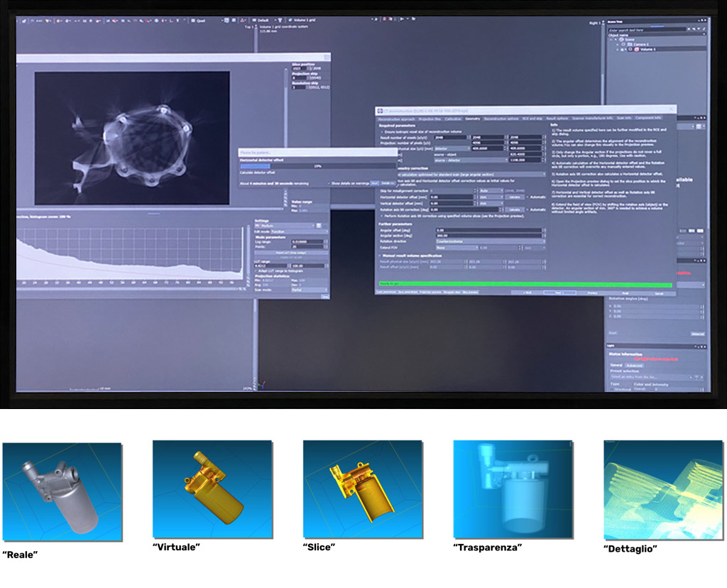Click the Load parameters button
727x588 pixels.
coord(386,292)
